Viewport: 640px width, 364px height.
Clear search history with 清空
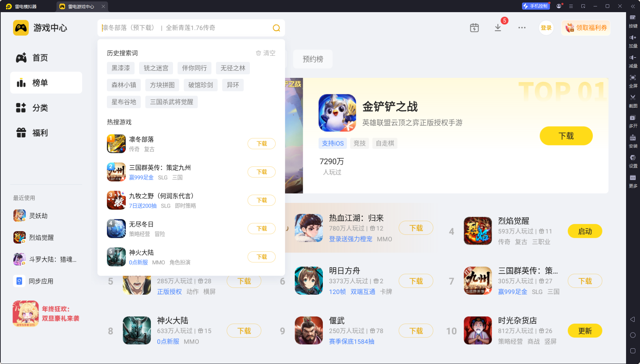click(x=266, y=53)
